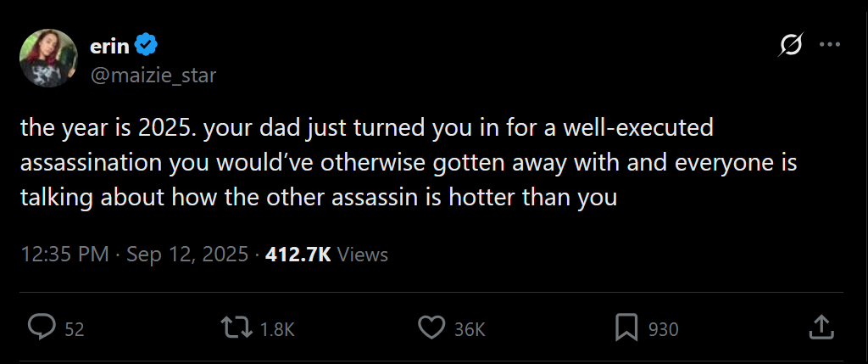
Task: Like the post with the heart icon
Action: pyautogui.click(x=432, y=328)
